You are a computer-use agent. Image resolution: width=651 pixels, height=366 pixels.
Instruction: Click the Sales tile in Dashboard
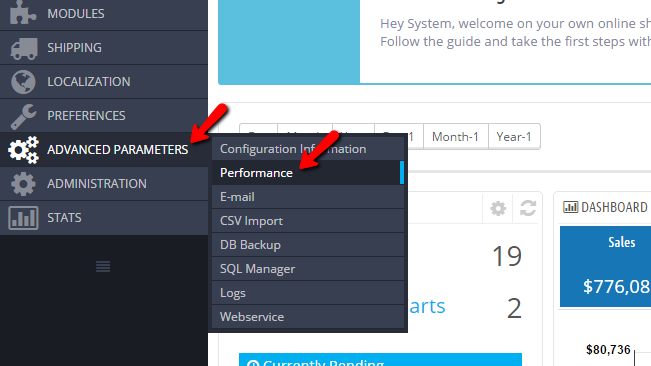[x=605, y=266]
